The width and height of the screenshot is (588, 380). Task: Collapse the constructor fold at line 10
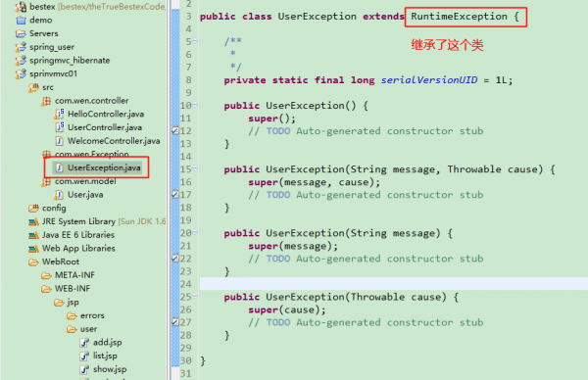(x=195, y=105)
